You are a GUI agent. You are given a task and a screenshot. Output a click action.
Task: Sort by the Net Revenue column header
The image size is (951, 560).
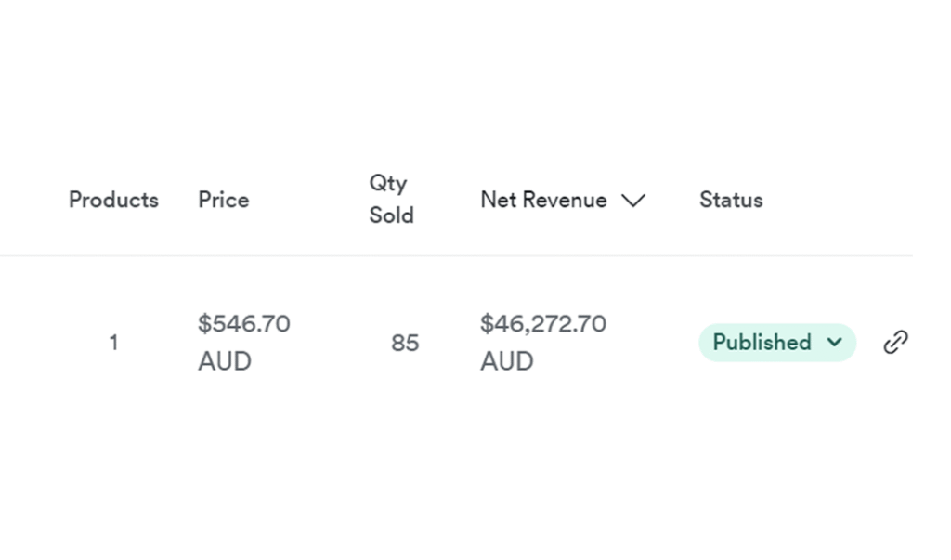pyautogui.click(x=543, y=200)
